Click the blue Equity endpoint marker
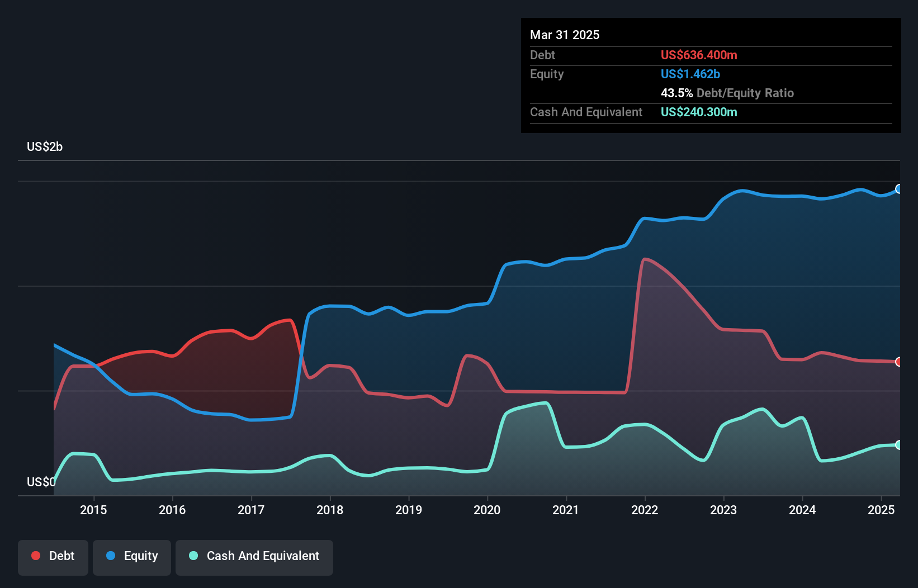The image size is (918, 588). pyautogui.click(x=899, y=189)
